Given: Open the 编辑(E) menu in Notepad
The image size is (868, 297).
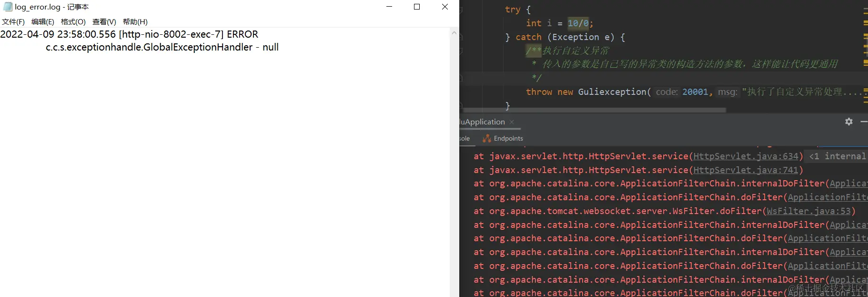Looking at the screenshot, I should [43, 22].
